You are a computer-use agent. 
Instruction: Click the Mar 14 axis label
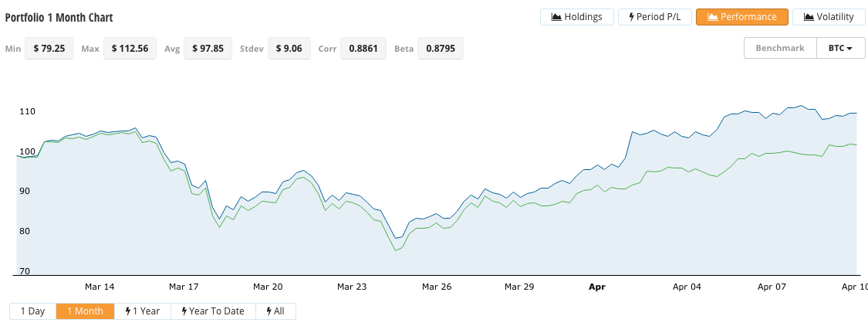click(100, 287)
